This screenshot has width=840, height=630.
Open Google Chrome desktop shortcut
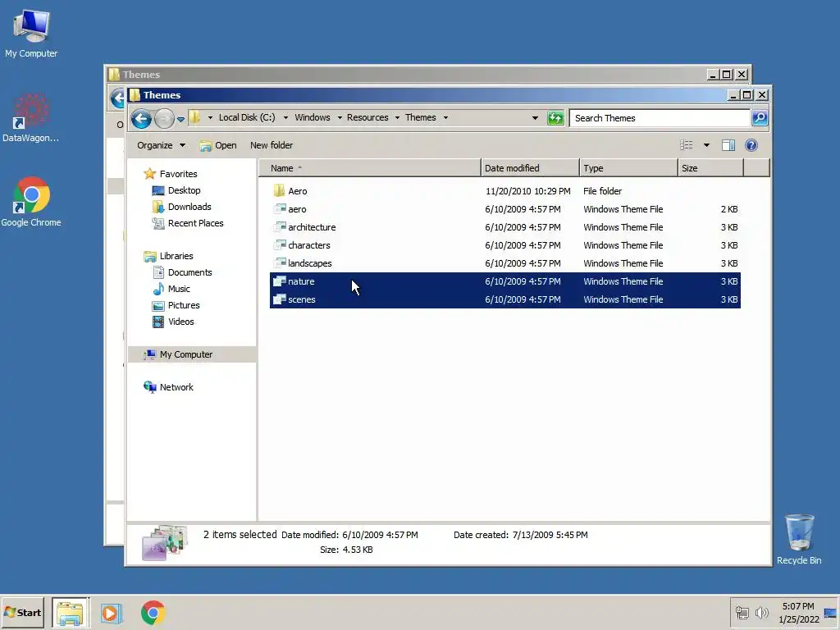click(31, 202)
